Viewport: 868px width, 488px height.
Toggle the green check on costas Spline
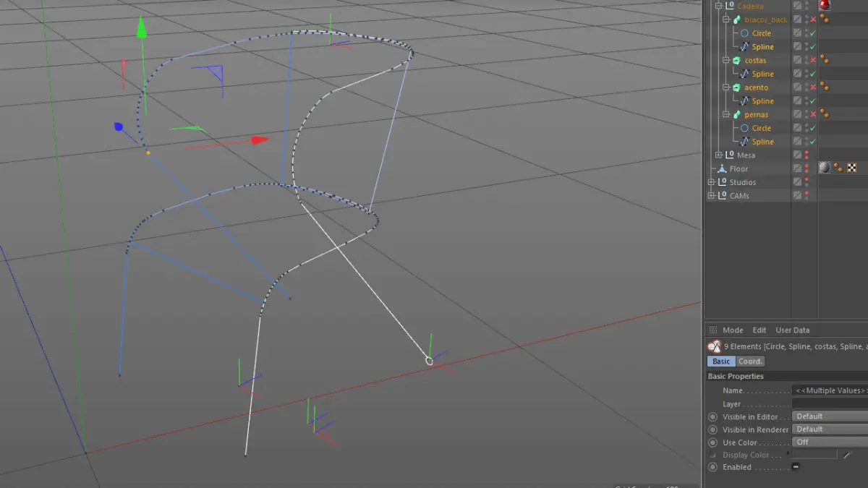(814, 74)
